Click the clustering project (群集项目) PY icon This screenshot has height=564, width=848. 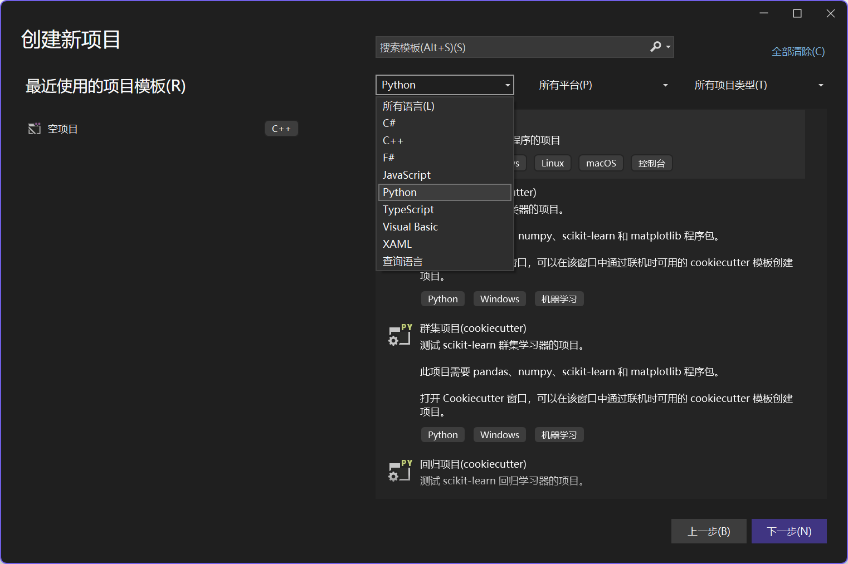tap(400, 335)
